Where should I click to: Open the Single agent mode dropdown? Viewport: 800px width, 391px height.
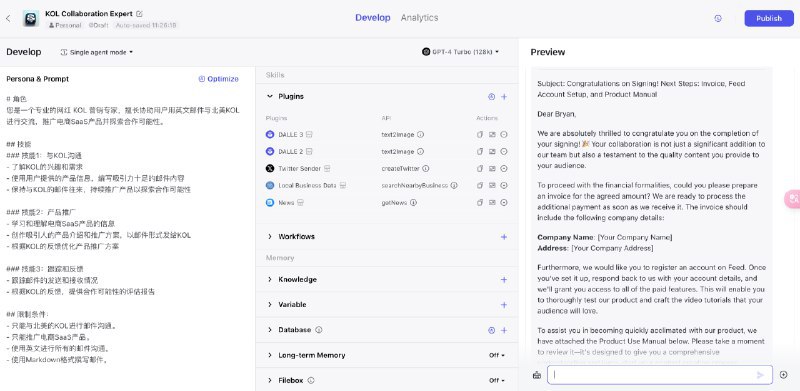(x=97, y=52)
